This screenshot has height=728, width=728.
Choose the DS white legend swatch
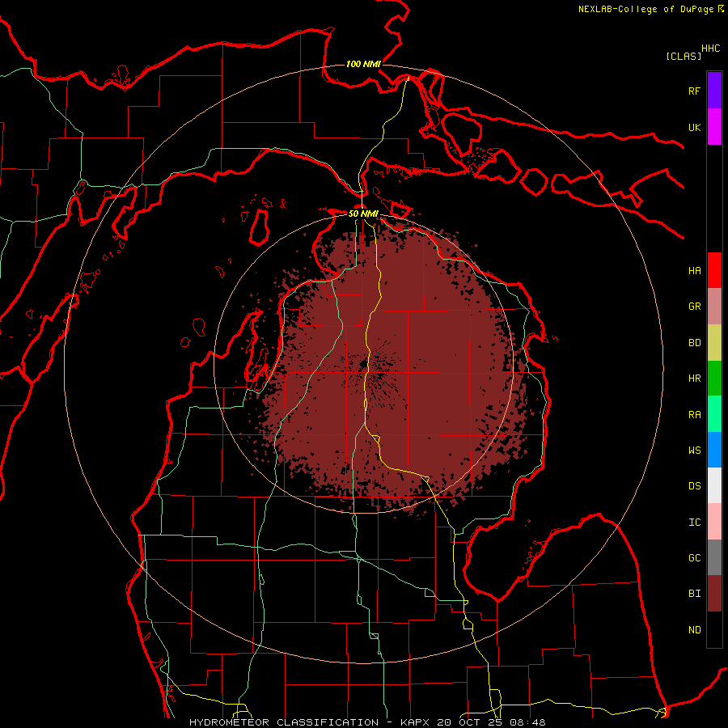tap(714, 485)
